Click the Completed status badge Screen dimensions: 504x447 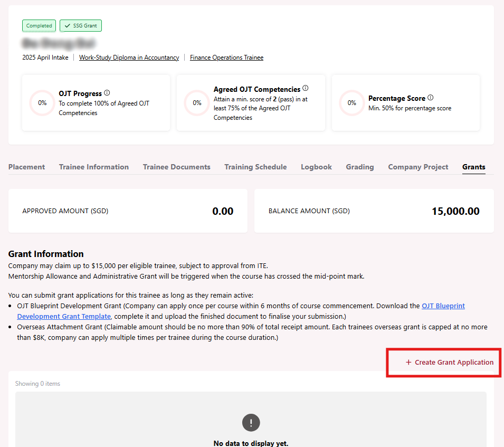[39, 25]
